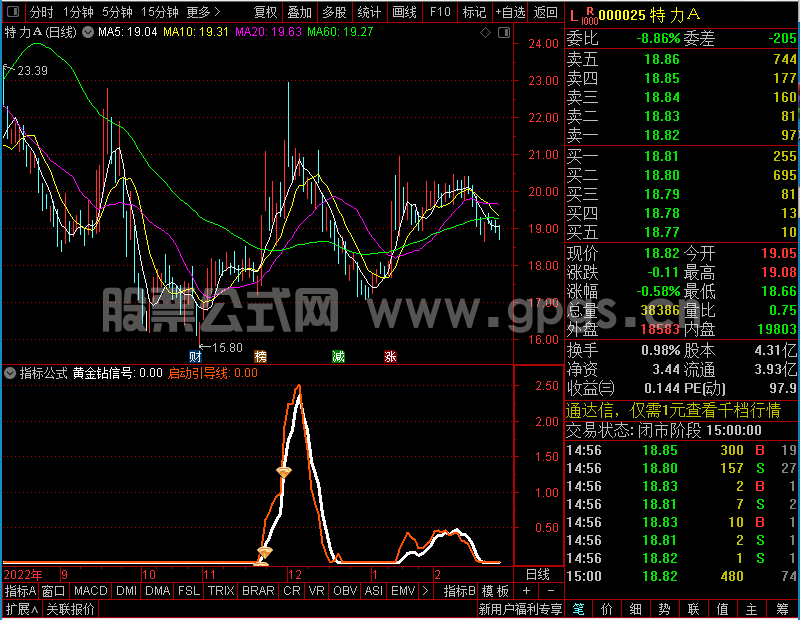This screenshot has width=800, height=620.
Task: Open the 模板 template tab
Action: point(495,591)
